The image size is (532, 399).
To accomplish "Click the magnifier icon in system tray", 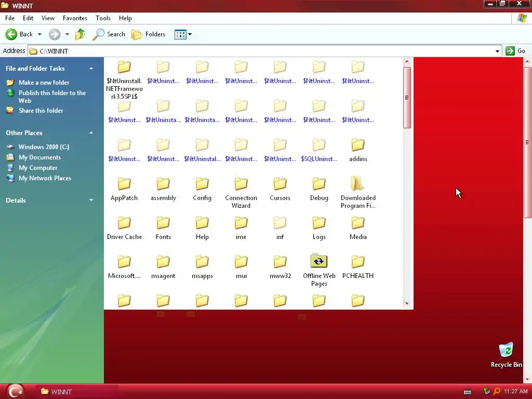I will pyautogui.click(x=497, y=392).
